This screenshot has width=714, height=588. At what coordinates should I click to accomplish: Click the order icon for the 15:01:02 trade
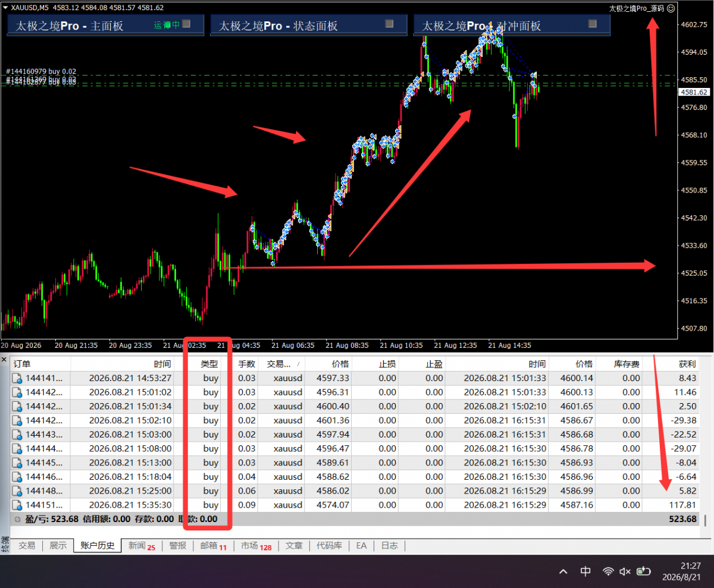pyautogui.click(x=18, y=392)
